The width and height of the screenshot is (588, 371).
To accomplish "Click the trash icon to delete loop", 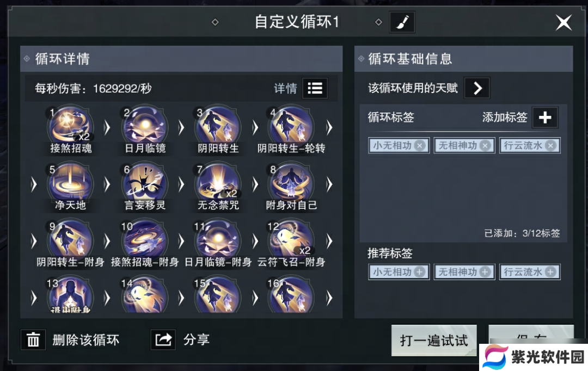I will click(33, 340).
